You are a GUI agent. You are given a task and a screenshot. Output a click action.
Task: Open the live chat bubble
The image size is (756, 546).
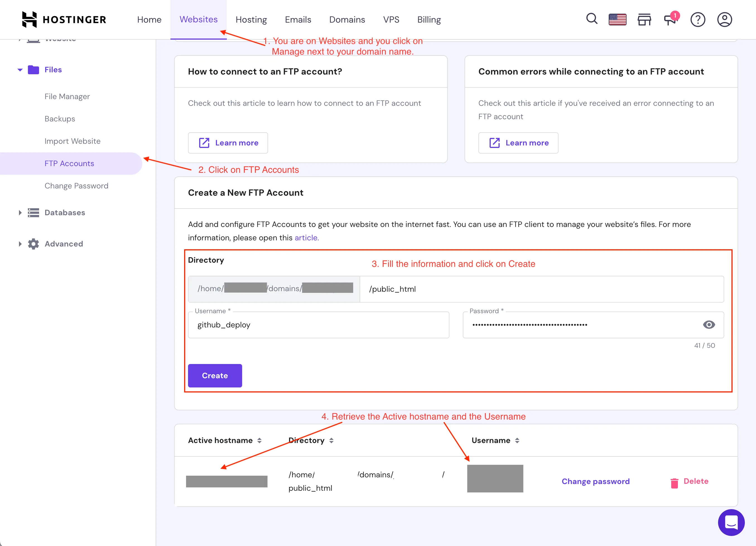tap(731, 522)
